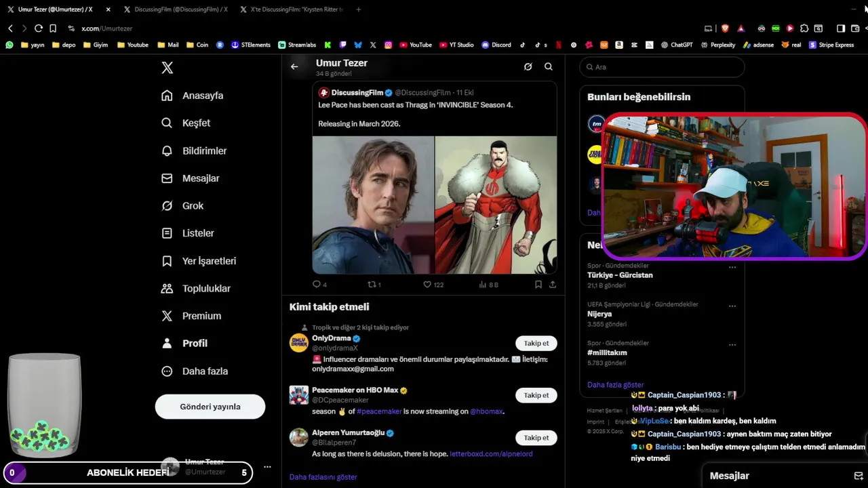Bookmark this page in the browser toolbar
868x488 pixels.
pos(53,28)
